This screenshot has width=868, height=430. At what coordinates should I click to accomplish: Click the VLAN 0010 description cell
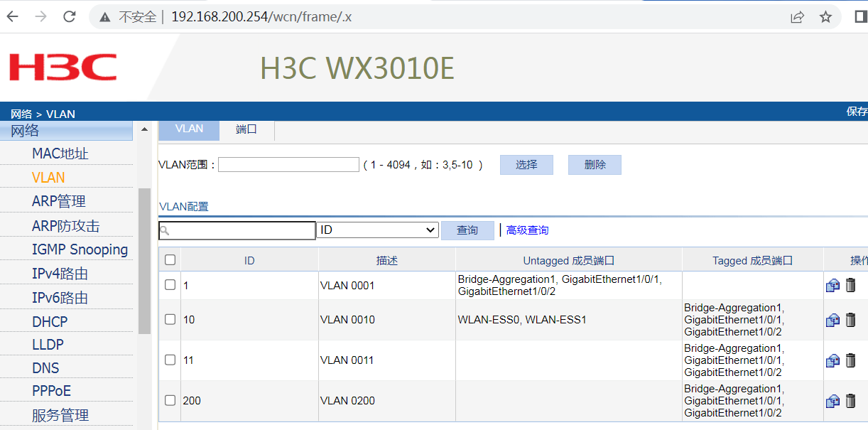tap(387, 320)
